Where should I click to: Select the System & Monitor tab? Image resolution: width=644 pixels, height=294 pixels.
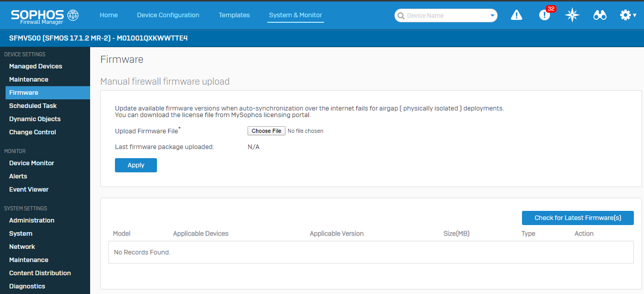(x=296, y=15)
